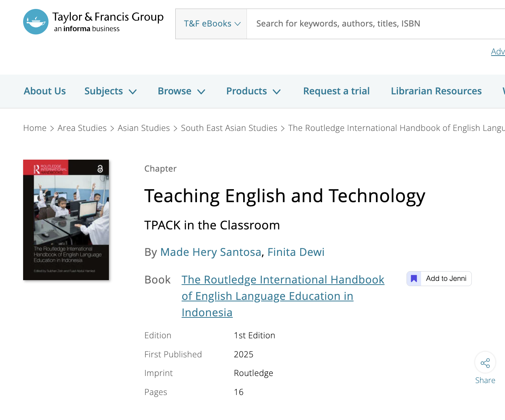Open the book cover thumbnail
This screenshot has height=420, width=505.
pyautogui.click(x=66, y=220)
